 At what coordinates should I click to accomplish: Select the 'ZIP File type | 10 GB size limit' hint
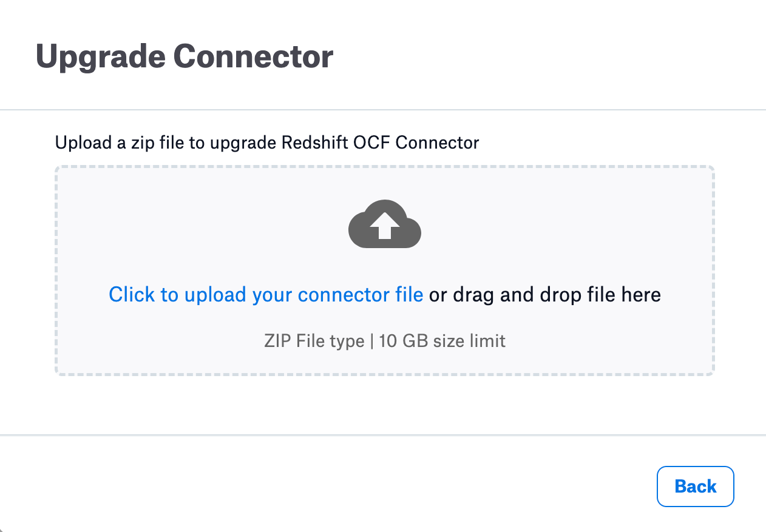coord(385,341)
